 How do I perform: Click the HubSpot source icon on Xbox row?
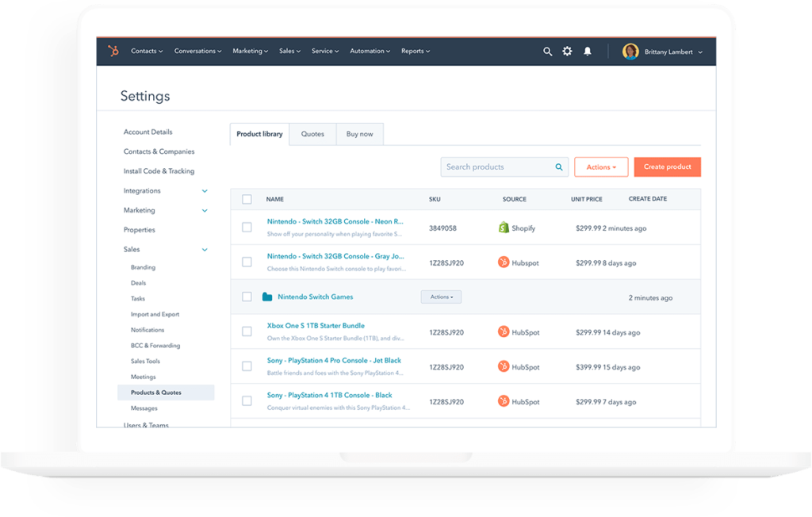tap(505, 331)
